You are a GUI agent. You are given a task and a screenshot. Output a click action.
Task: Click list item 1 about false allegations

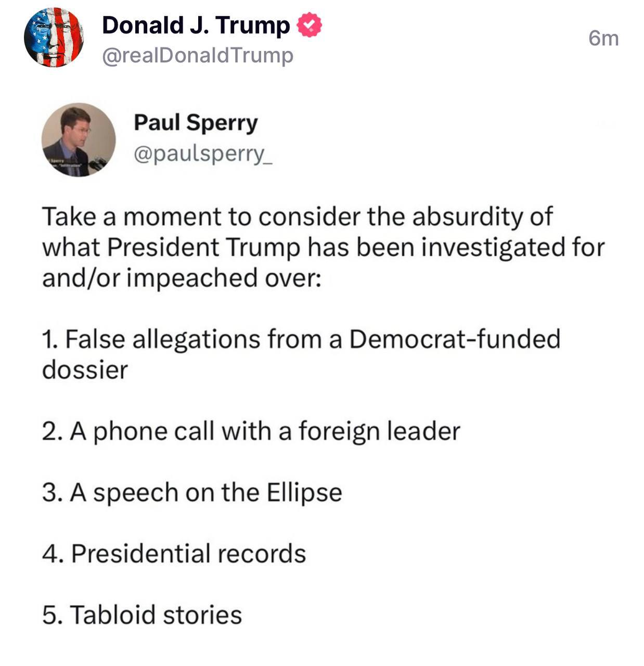301,339
